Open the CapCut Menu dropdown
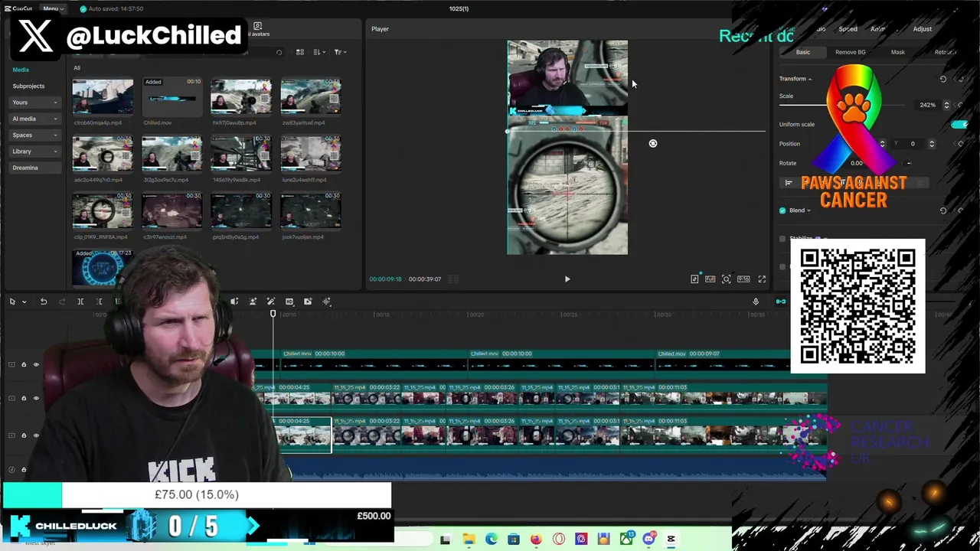 click(x=53, y=8)
